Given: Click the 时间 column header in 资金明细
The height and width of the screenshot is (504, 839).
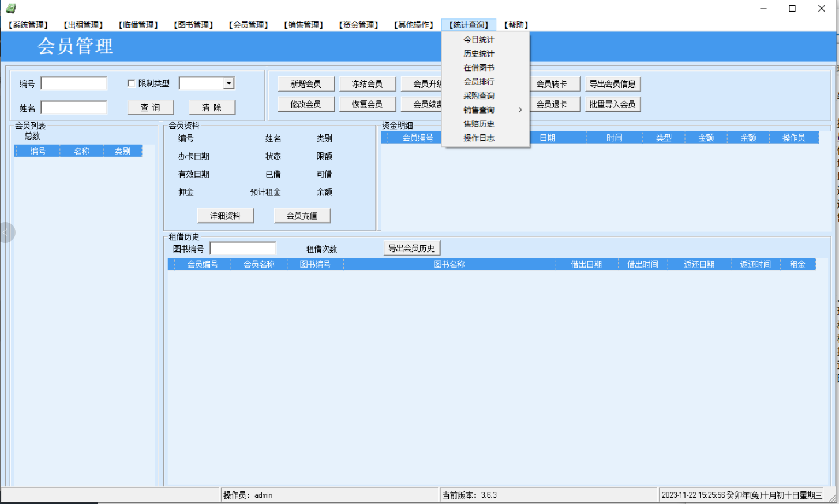Looking at the screenshot, I should click(615, 138).
